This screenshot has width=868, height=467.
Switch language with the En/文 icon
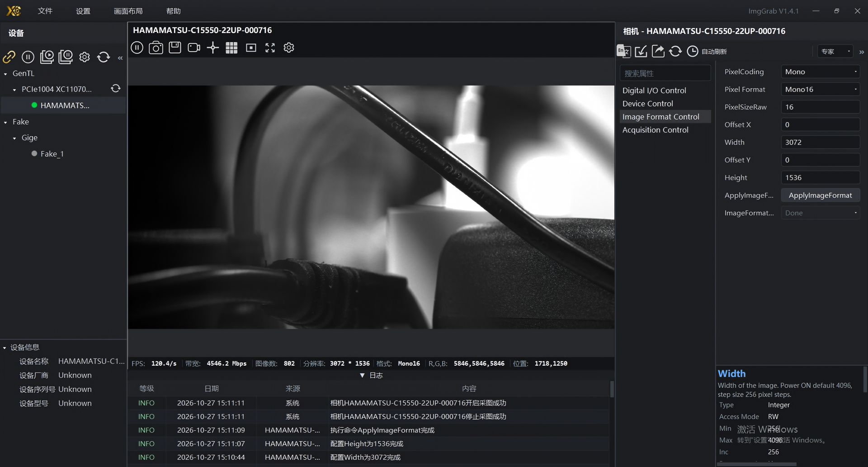(624, 51)
